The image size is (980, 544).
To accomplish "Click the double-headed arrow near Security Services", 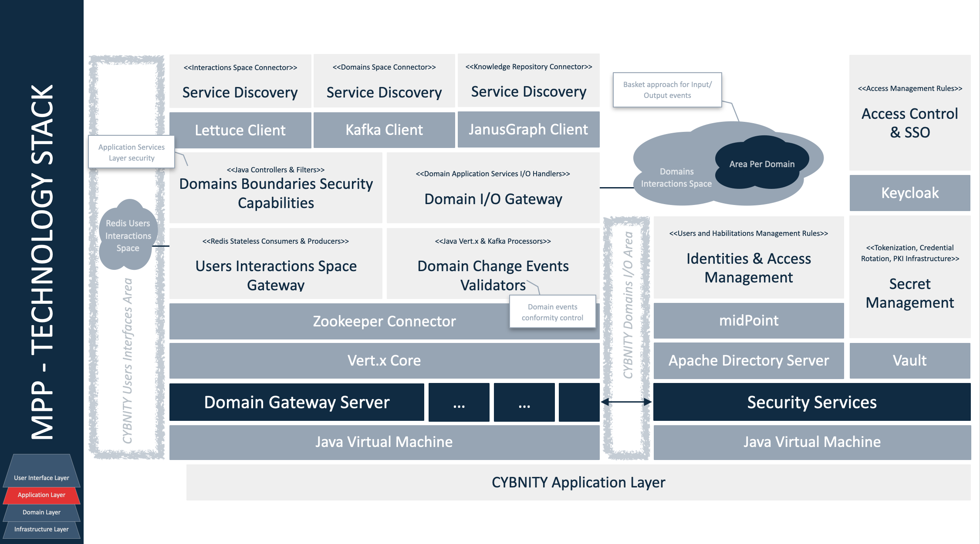I will pyautogui.click(x=626, y=402).
